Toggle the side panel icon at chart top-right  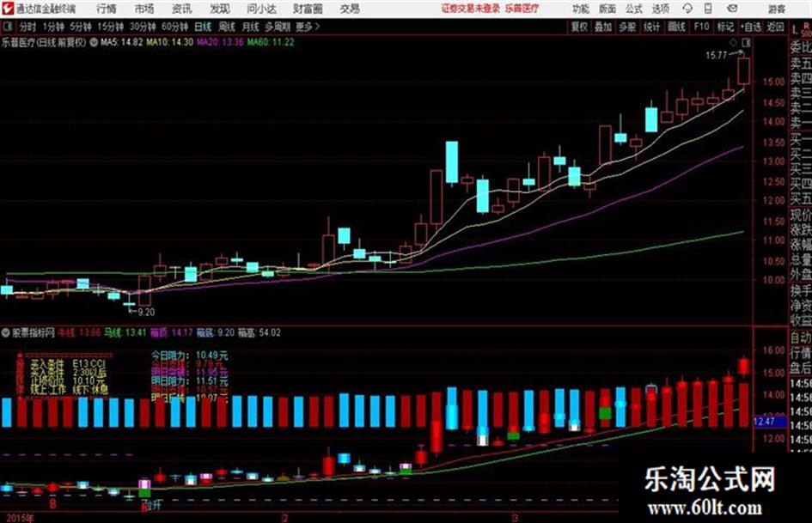pos(746,42)
